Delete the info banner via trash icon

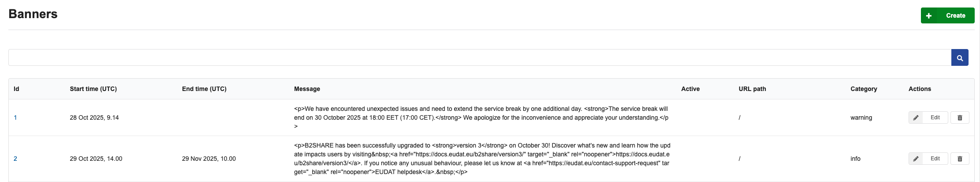[960, 159]
